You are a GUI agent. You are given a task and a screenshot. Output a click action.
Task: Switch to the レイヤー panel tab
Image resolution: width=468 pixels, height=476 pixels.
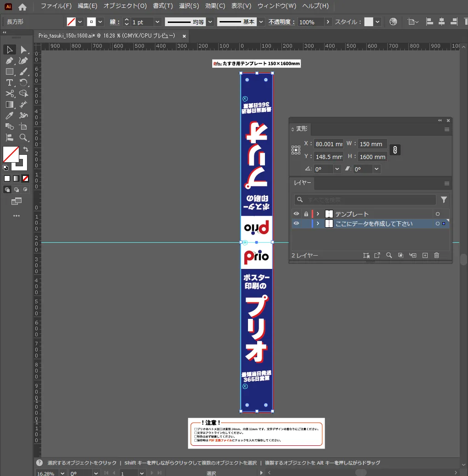tap(303, 183)
